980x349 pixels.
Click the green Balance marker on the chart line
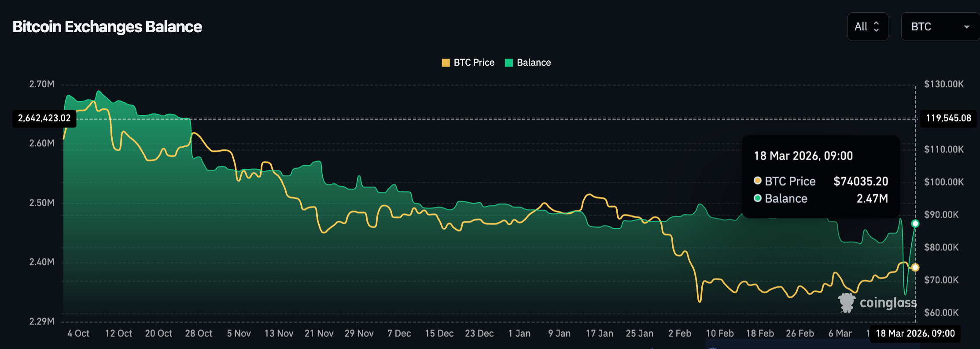point(915,224)
